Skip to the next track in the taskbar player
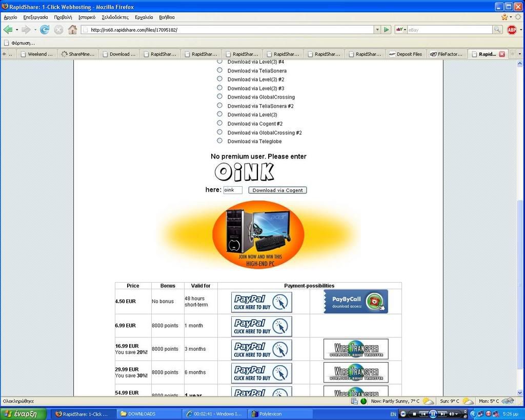The image size is (525, 420). tap(442, 414)
